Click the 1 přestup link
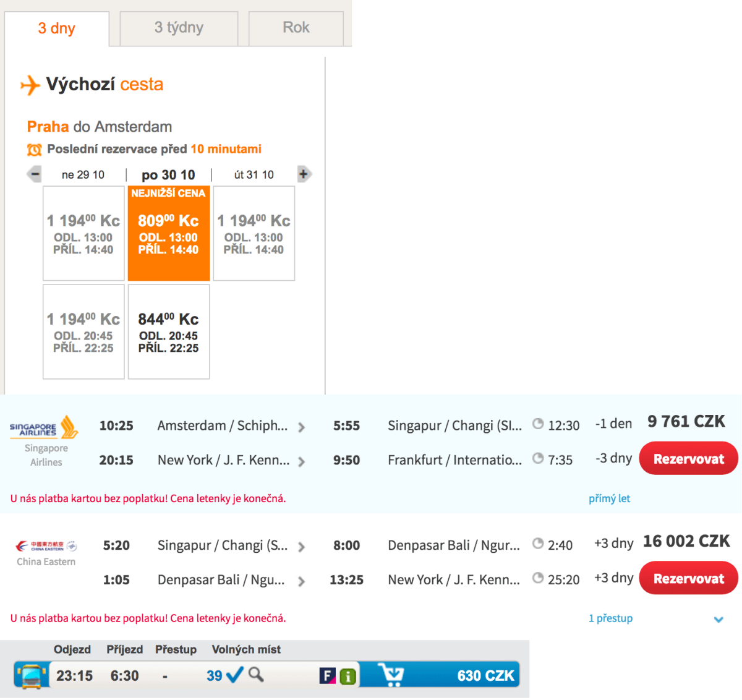This screenshot has height=700, width=742. 610,618
